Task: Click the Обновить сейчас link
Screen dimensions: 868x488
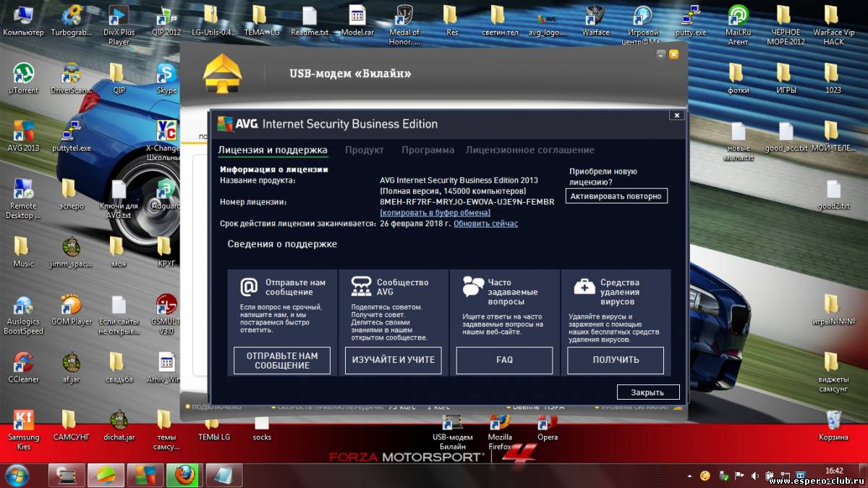Action: click(485, 224)
